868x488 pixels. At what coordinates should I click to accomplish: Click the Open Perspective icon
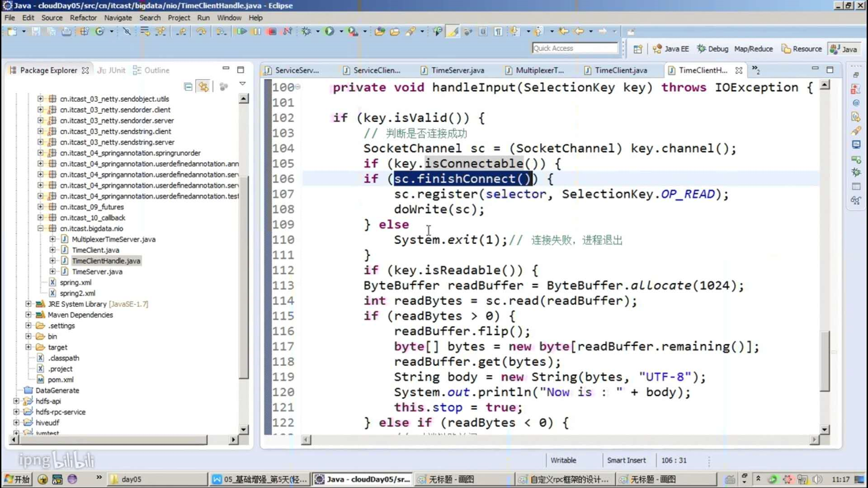point(637,49)
